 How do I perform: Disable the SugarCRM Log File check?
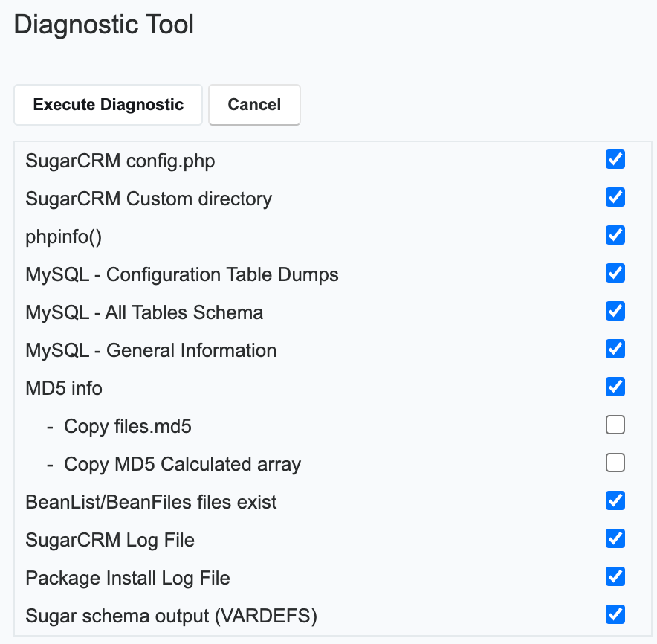615,538
